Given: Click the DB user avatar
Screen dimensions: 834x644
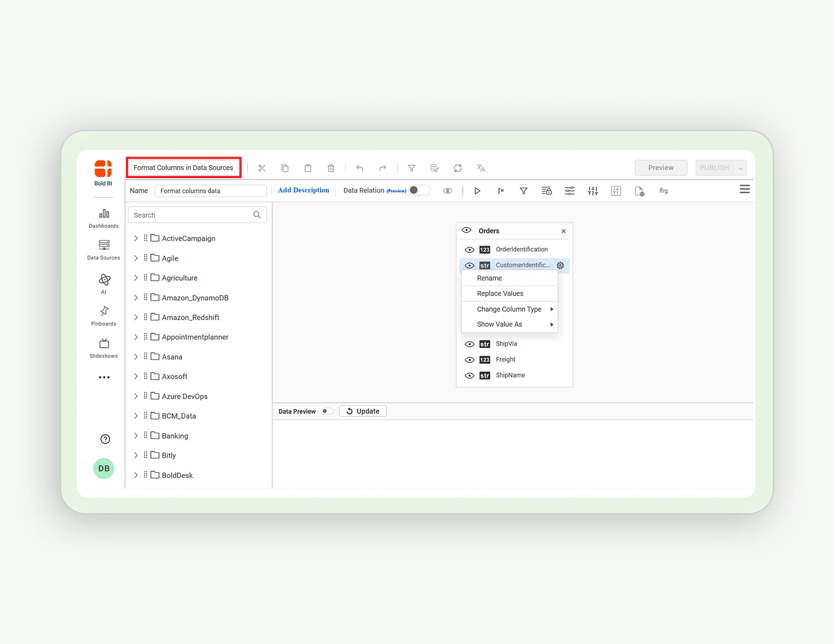Looking at the screenshot, I should coord(104,469).
